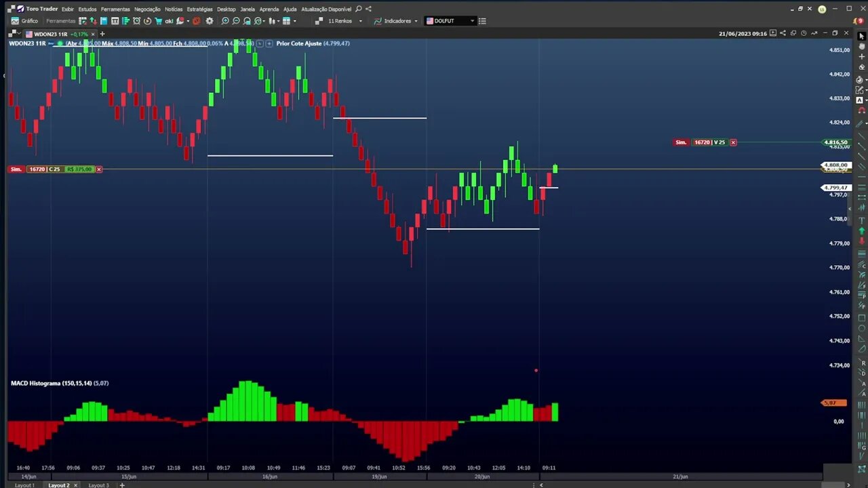Open the Estratégias menu
The image size is (868, 488).
pos(199,9)
